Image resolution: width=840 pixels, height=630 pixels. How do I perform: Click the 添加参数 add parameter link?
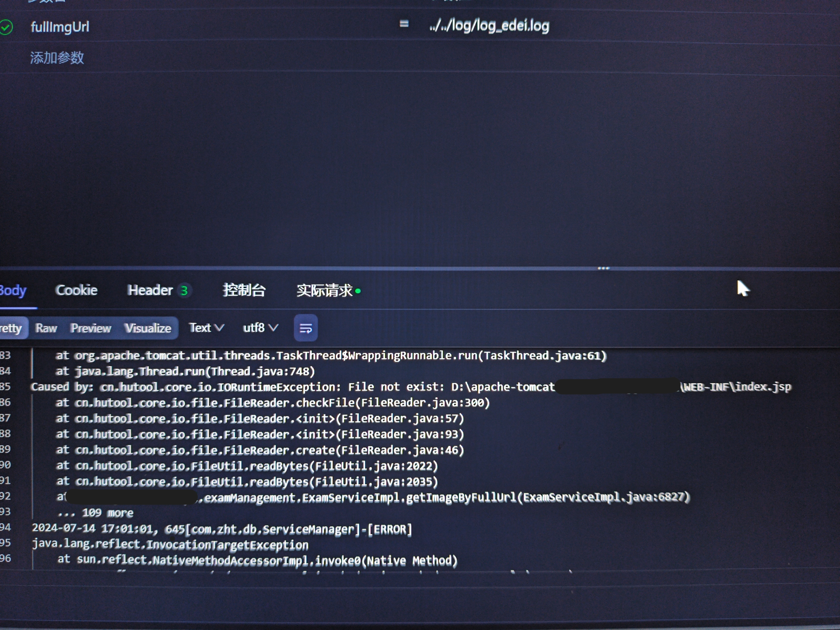[57, 58]
